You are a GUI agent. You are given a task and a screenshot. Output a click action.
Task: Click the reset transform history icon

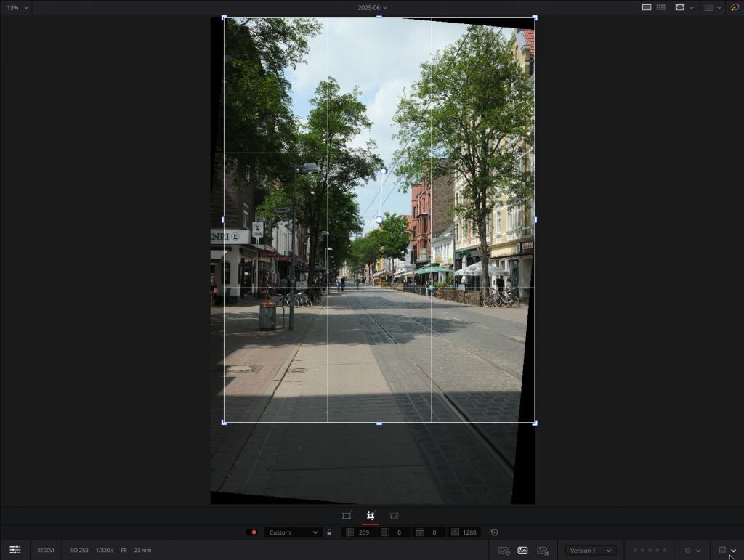pyautogui.click(x=494, y=532)
